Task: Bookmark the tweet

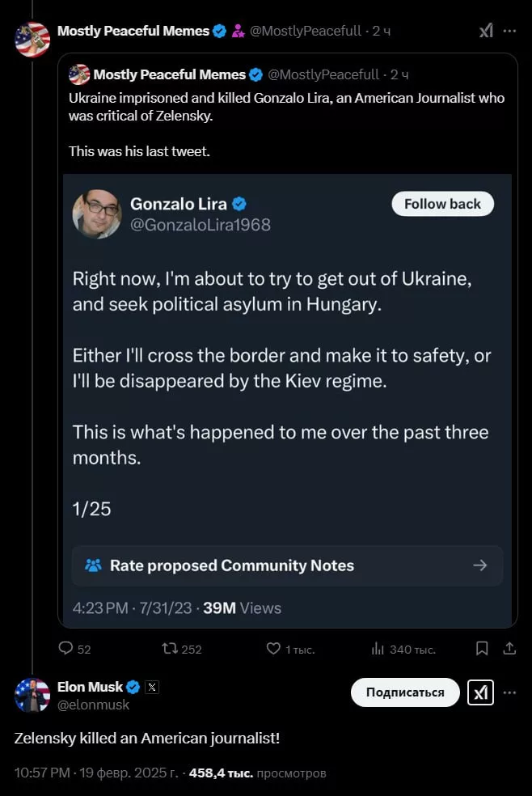Action: tap(481, 648)
